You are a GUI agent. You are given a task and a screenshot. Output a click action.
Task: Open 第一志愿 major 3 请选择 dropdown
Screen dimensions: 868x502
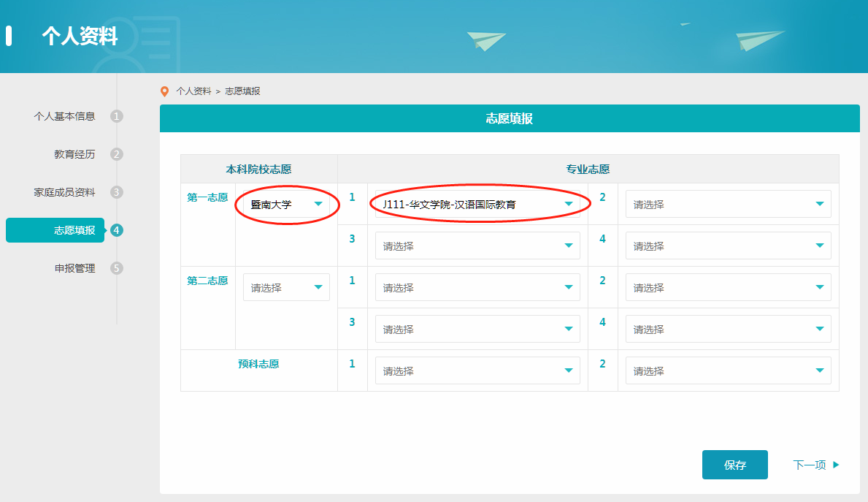(477, 246)
